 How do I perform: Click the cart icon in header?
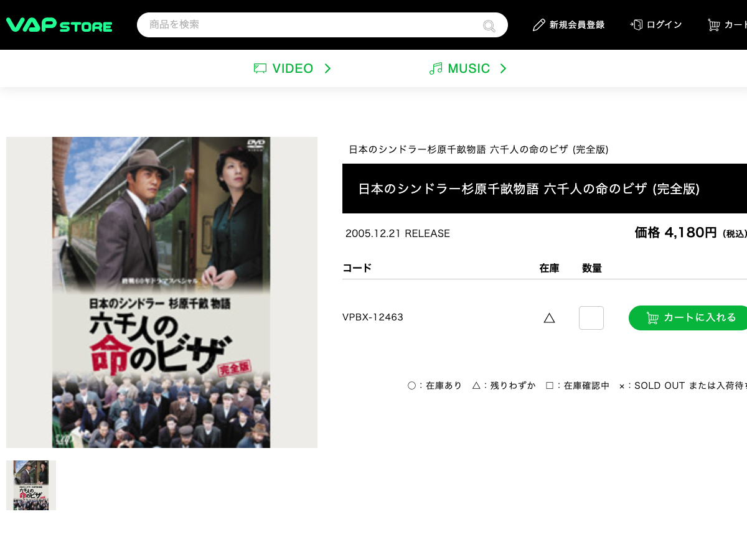(713, 25)
